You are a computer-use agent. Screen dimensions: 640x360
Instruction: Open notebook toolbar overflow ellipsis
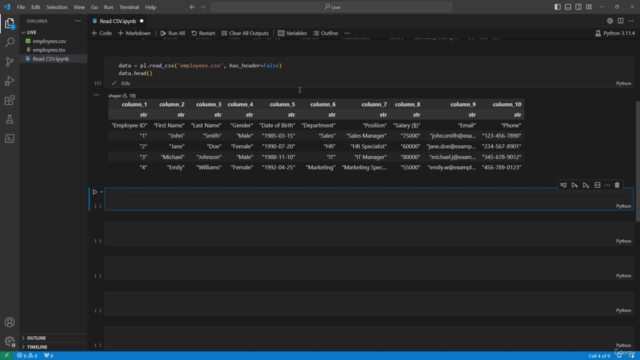[347, 33]
